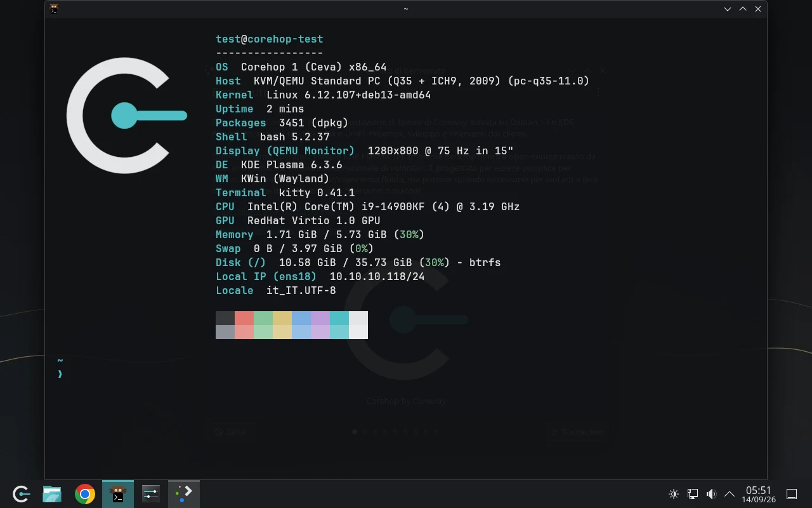Click the 'Display (QEMU Monitor)' line
The image size is (812, 508).
coord(365,151)
